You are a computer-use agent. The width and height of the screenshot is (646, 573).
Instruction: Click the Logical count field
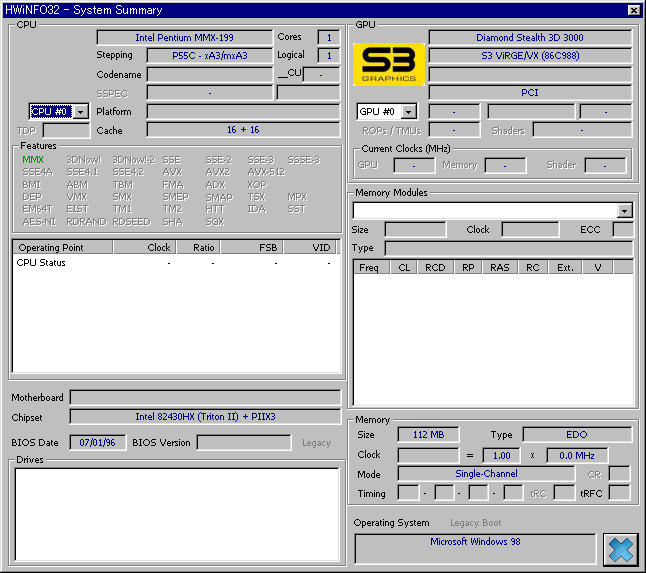329,56
